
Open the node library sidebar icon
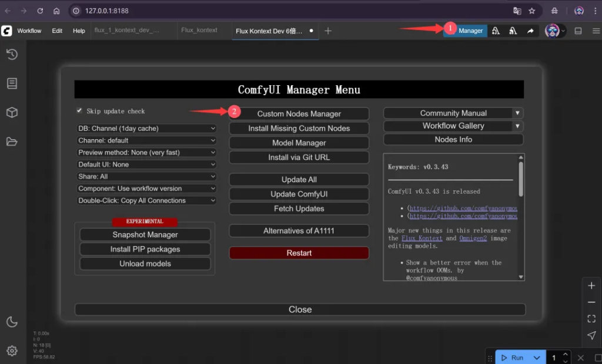click(12, 83)
